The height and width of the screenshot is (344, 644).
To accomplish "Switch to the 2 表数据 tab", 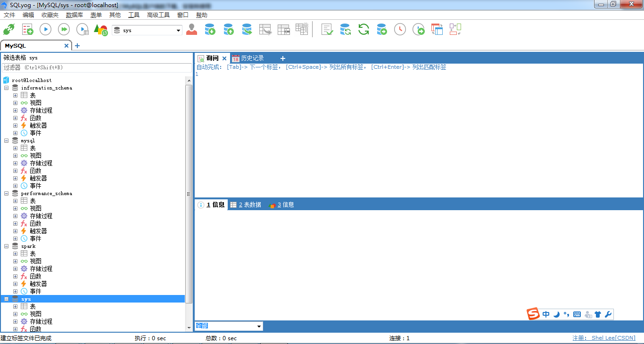I will click(246, 205).
